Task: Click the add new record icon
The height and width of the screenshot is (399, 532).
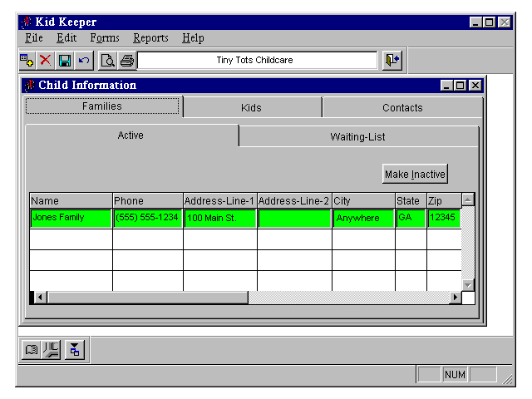Action: 27,61
